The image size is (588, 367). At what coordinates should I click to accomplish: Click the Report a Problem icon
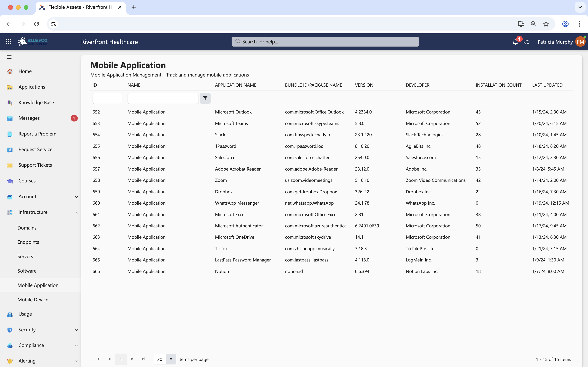10,134
